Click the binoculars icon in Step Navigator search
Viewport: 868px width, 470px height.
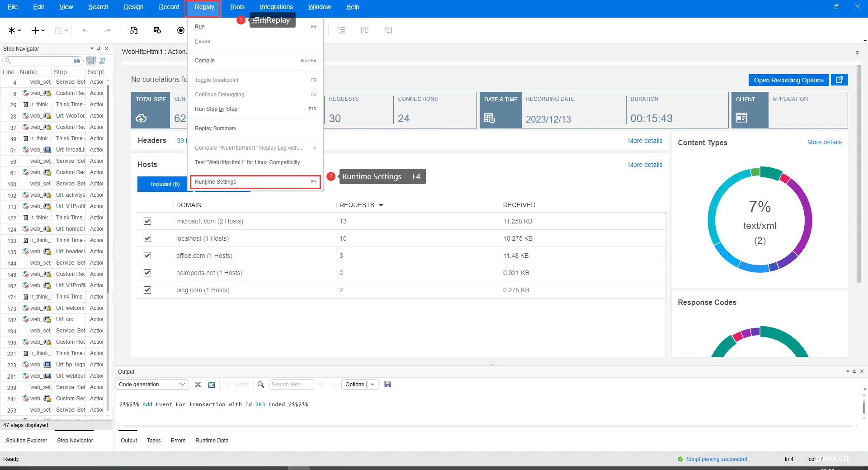[x=77, y=61]
